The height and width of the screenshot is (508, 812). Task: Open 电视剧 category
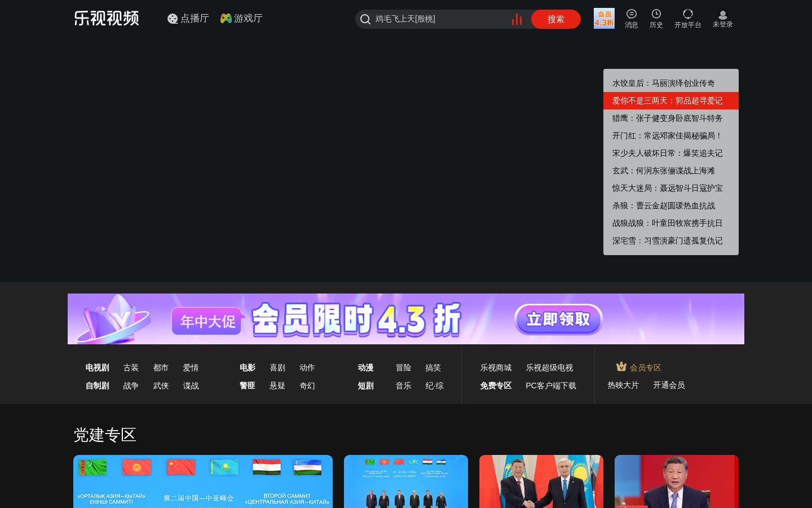point(97,367)
